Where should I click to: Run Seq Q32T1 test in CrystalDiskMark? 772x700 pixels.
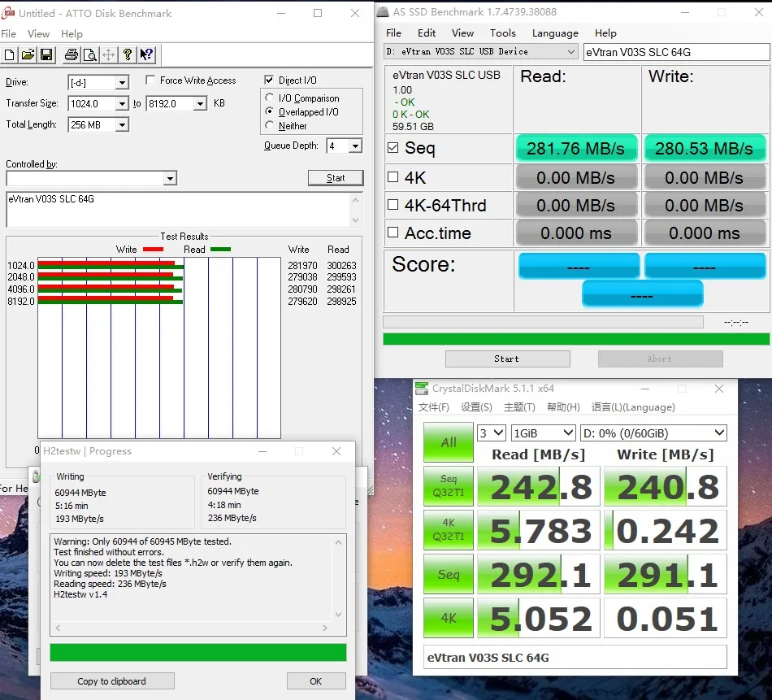click(x=449, y=486)
